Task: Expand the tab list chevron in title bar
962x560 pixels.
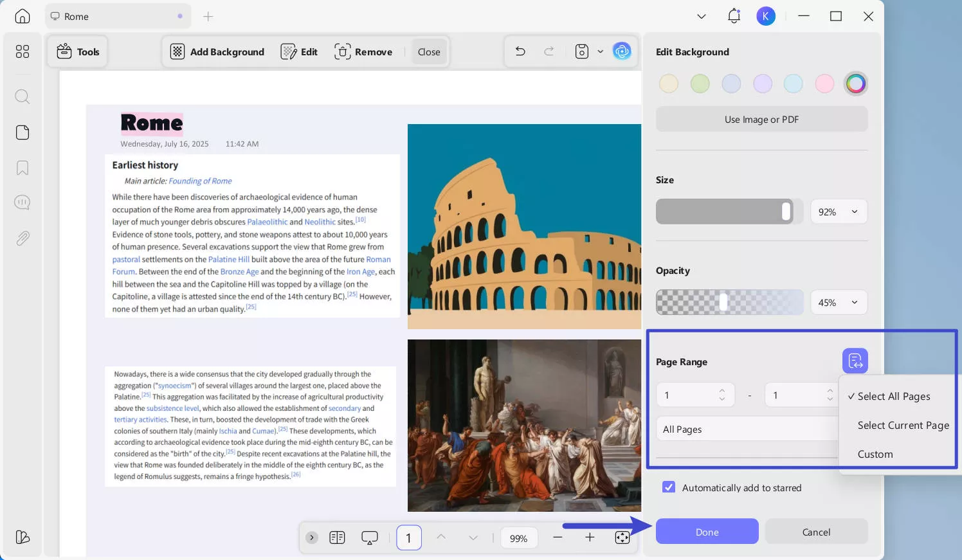Action: point(702,16)
